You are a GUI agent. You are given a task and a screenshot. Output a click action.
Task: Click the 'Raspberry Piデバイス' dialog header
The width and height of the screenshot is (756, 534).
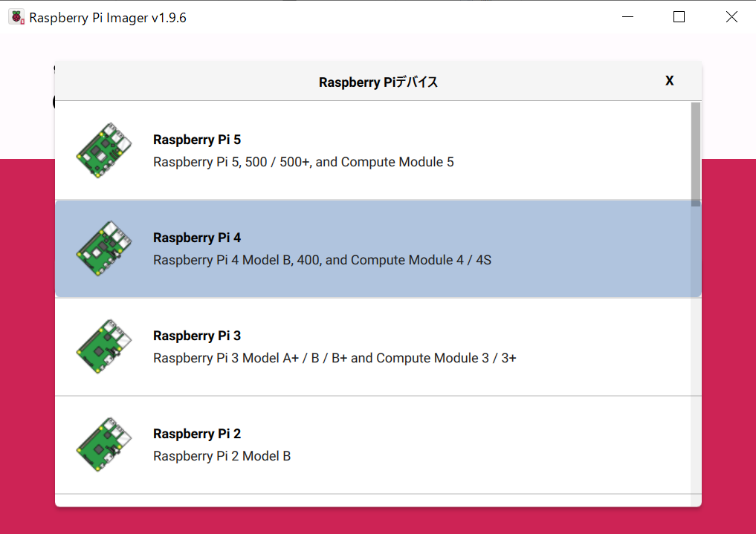click(378, 82)
